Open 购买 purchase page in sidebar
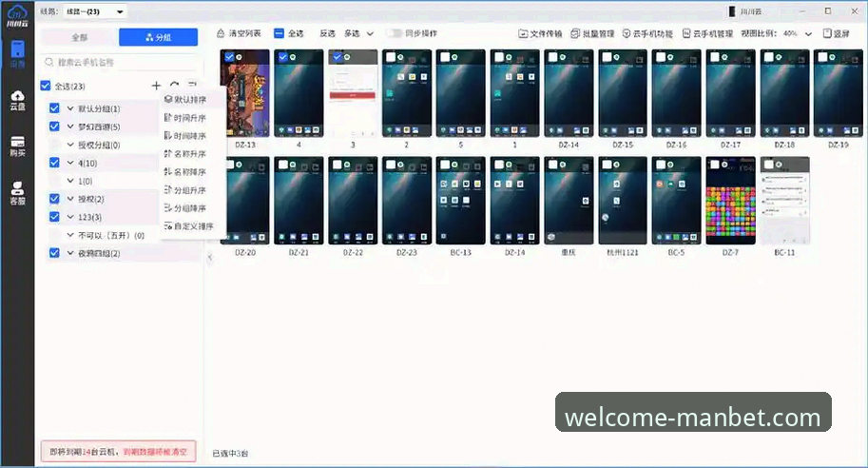This screenshot has width=868, height=468. click(17, 146)
